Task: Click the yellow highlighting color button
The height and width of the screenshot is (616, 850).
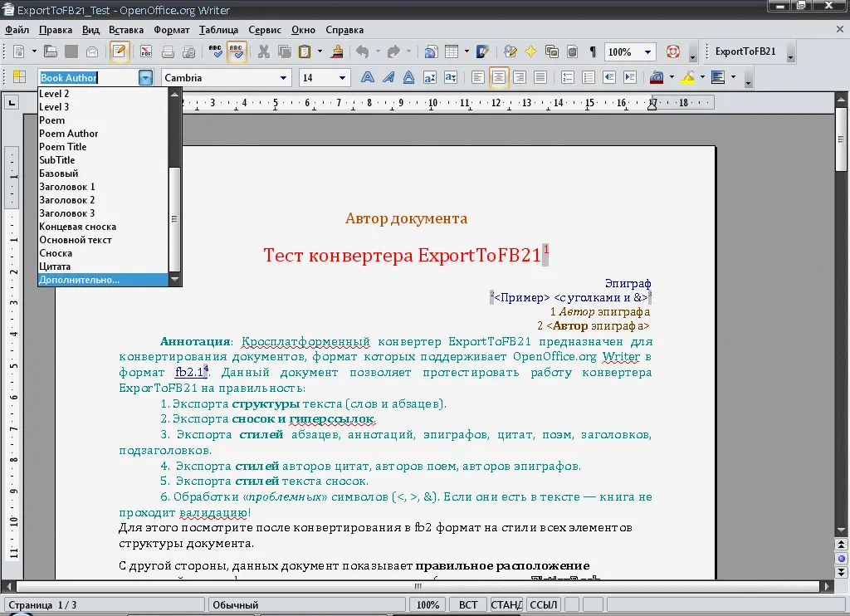Action: pos(687,77)
